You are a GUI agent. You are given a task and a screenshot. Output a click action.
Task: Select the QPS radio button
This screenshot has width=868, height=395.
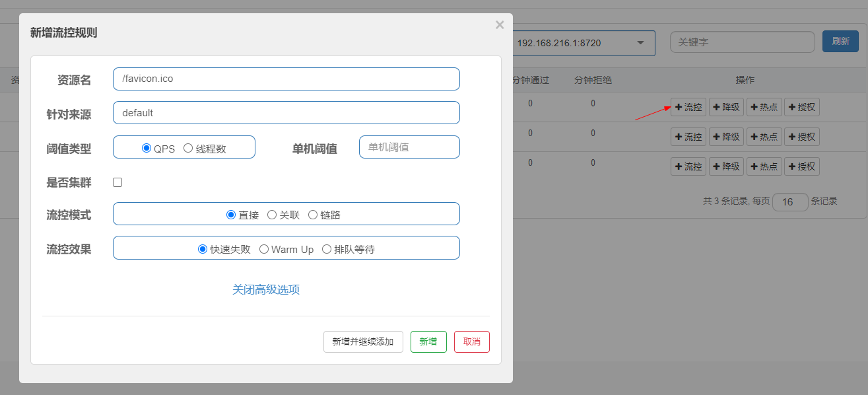[x=147, y=148]
